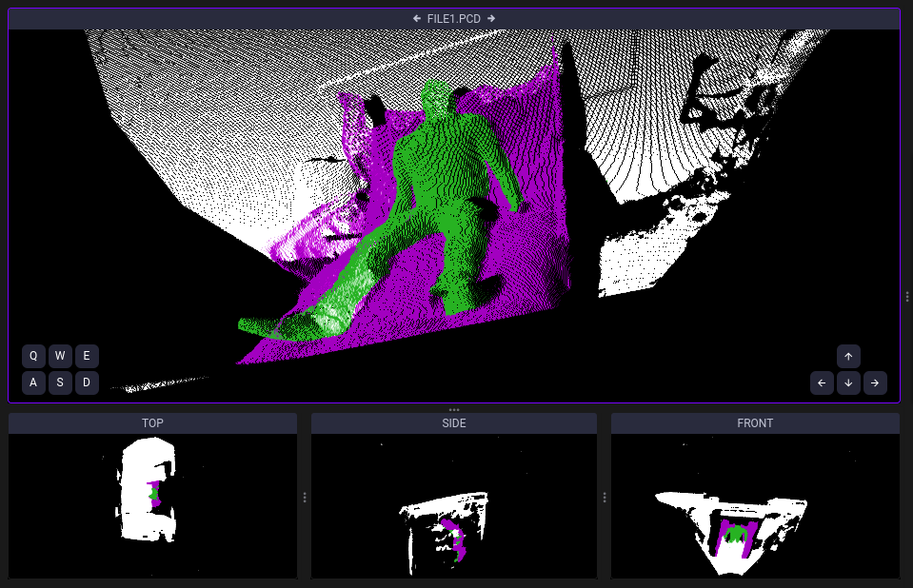Screen dimensions: 913x588
Task: Select the SIDE view panel header
Action: click(454, 423)
